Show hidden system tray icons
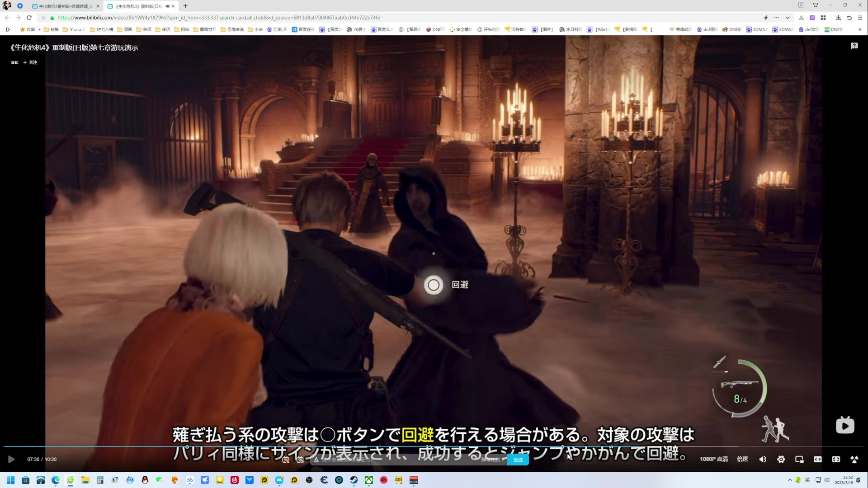Viewport: 868px width, 488px height. pyautogui.click(x=790, y=480)
